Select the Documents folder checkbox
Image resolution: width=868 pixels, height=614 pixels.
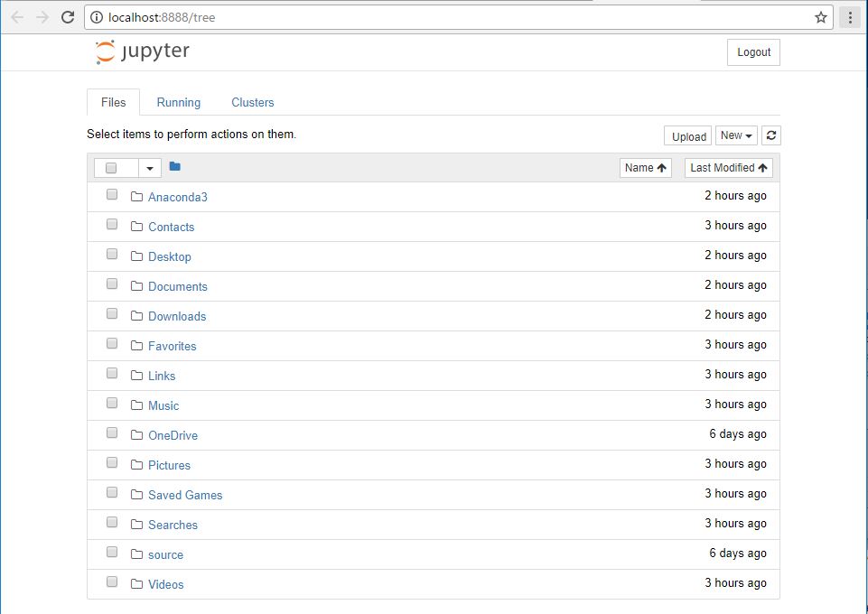tap(112, 284)
